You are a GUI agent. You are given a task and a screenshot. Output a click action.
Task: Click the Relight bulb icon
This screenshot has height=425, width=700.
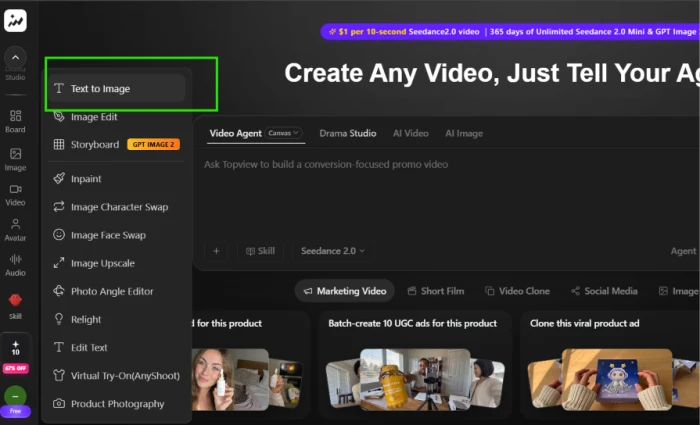(x=59, y=319)
